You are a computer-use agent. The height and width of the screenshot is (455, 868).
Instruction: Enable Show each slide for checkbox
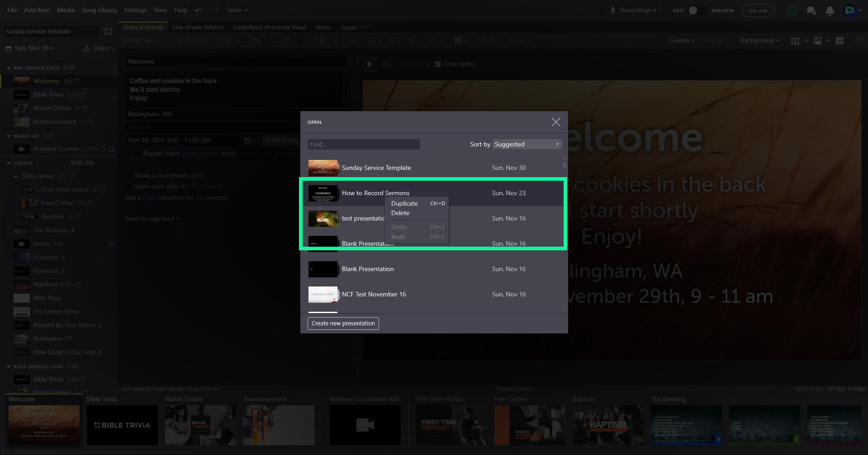pos(128,187)
